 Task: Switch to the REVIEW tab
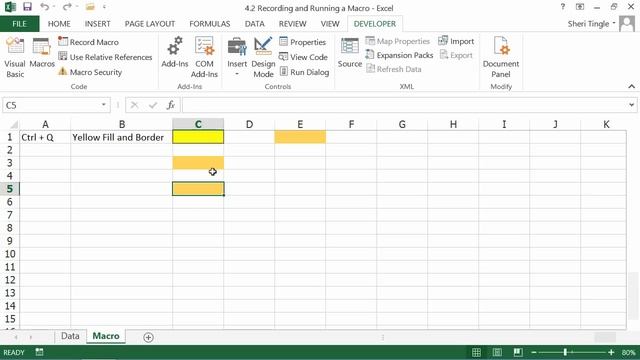point(293,24)
